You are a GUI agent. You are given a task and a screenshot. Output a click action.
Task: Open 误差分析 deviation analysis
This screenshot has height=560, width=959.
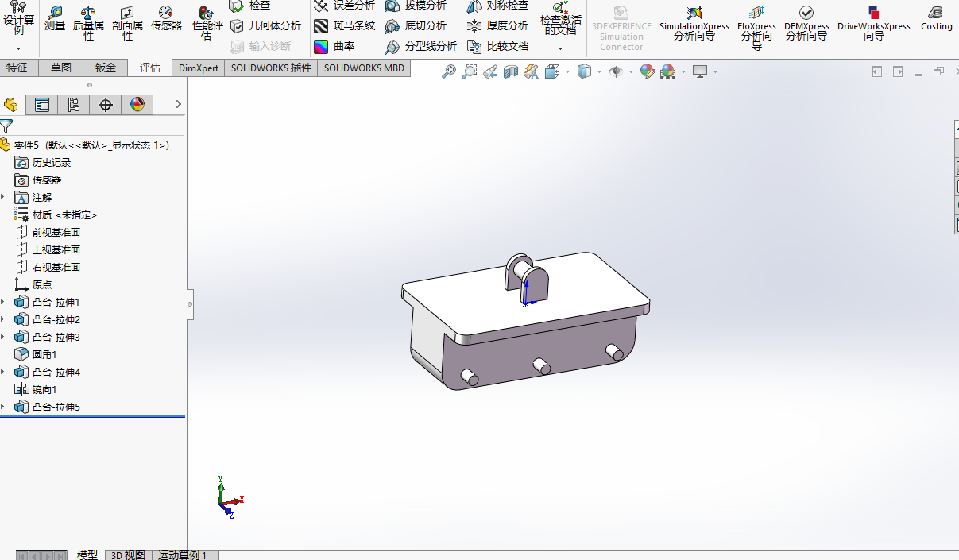344,6
